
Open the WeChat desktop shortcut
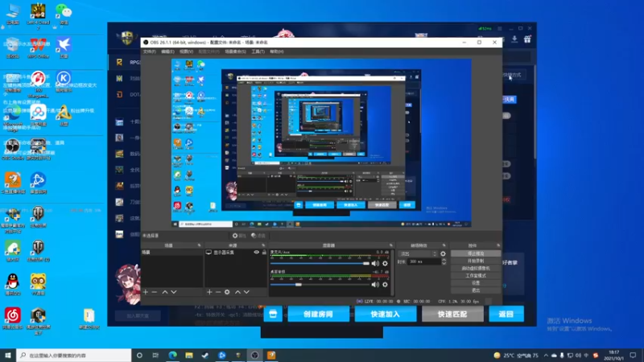click(x=64, y=14)
